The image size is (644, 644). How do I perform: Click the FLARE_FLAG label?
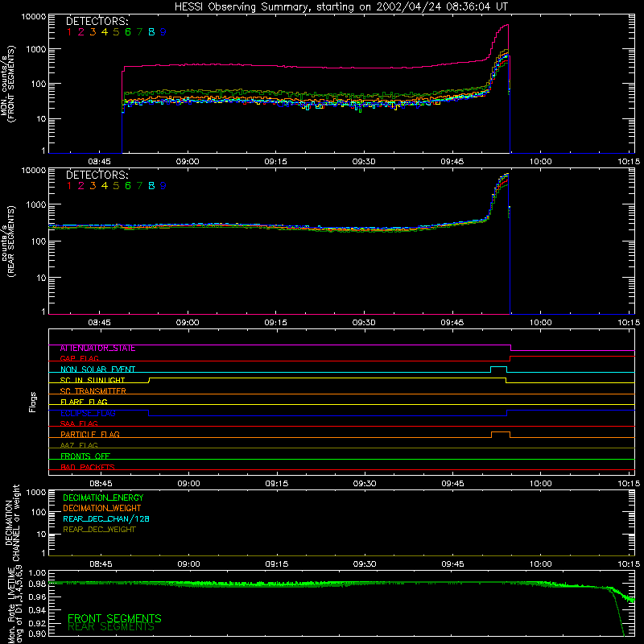pos(84,402)
